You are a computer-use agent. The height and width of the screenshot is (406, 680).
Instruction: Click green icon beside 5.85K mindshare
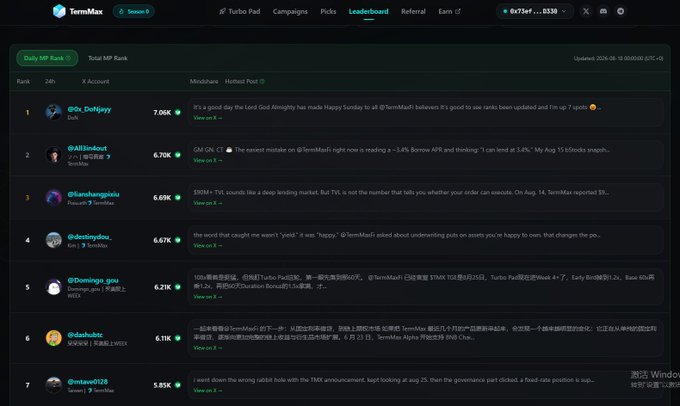(x=178, y=385)
